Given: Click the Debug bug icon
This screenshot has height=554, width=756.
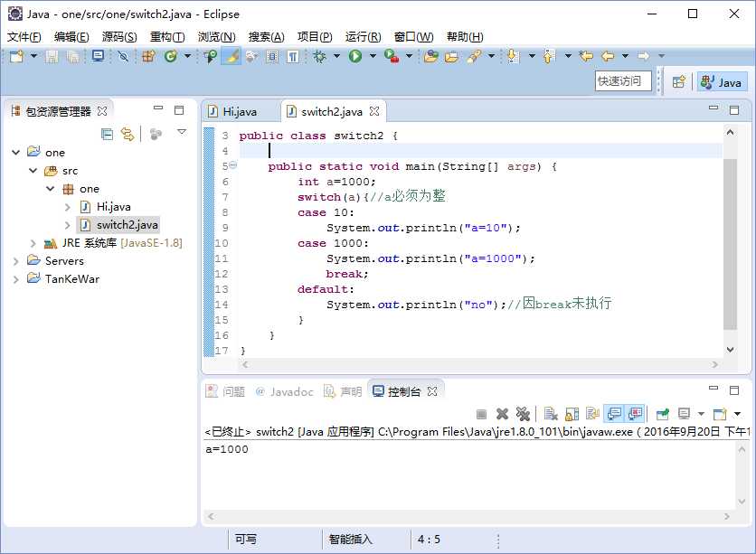Looking at the screenshot, I should click(x=319, y=56).
